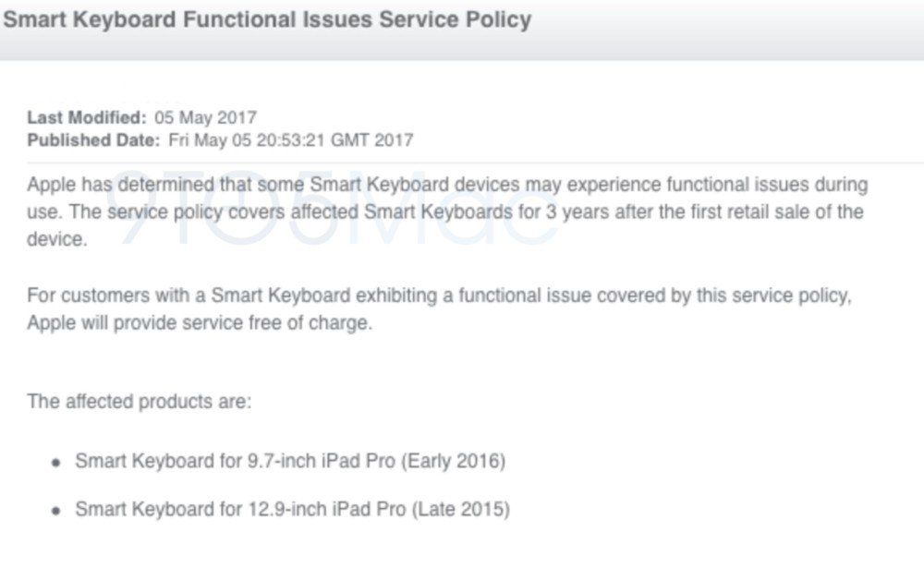The image size is (924, 568).
Task: Select the 05 May 2017 date
Action: pos(205,118)
